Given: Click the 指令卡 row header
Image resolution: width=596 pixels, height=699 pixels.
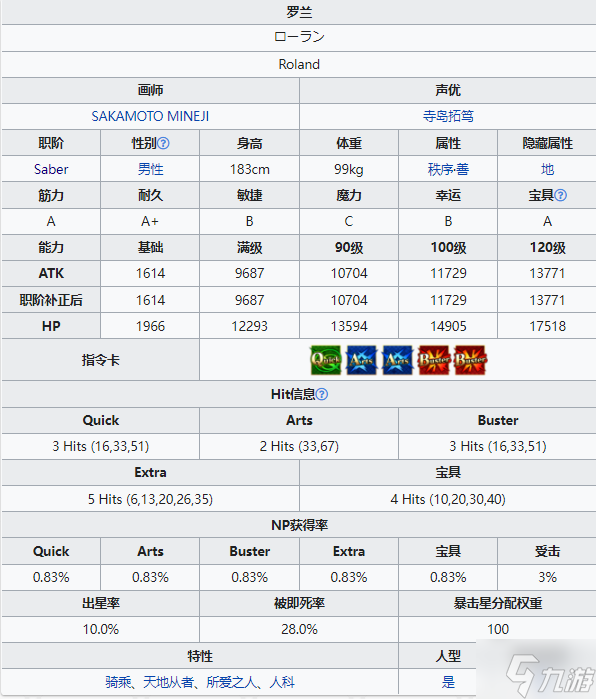Looking at the screenshot, I should coord(101,360).
